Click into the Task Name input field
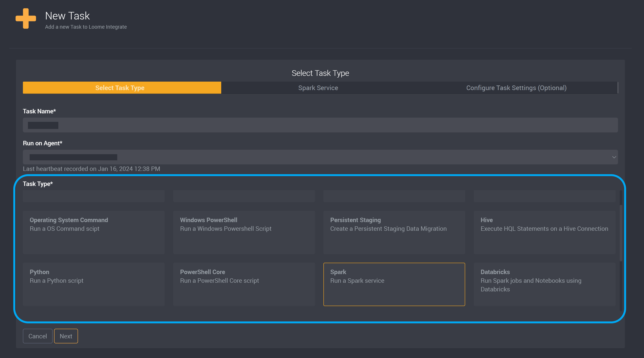644x358 pixels. pos(320,125)
